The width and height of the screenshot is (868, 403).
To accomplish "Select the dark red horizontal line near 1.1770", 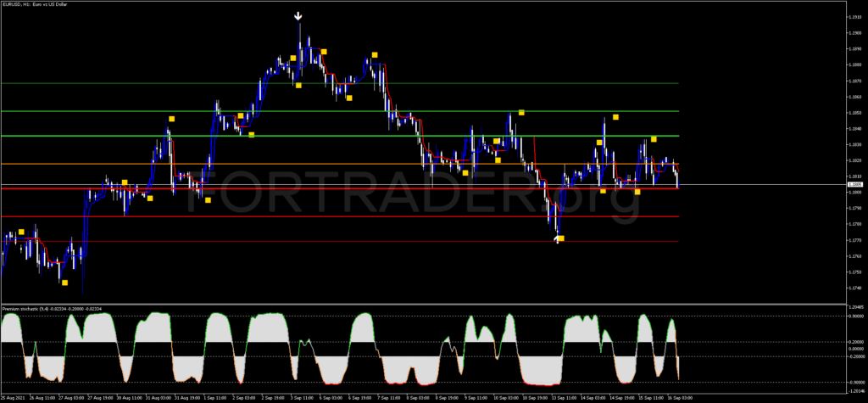I will point(339,241).
